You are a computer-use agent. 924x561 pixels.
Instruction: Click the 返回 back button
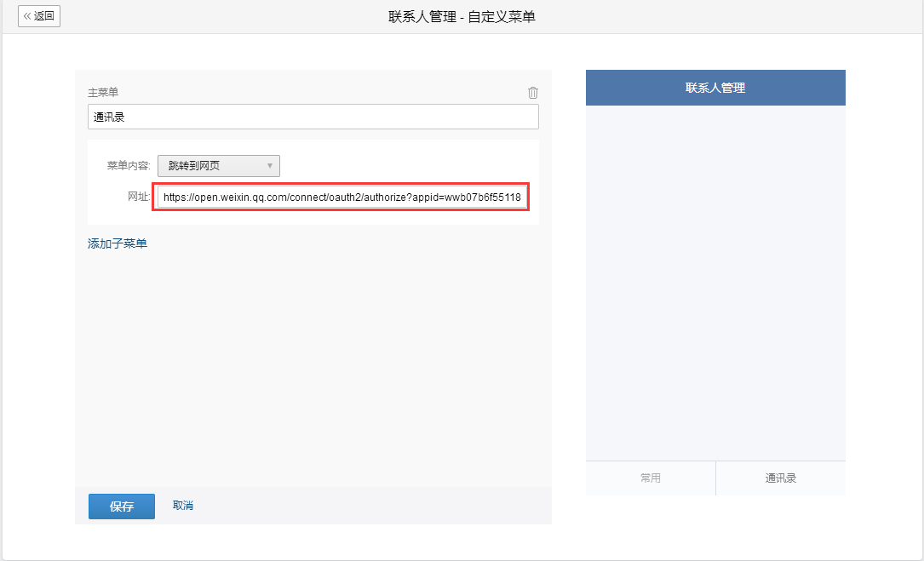coord(39,16)
